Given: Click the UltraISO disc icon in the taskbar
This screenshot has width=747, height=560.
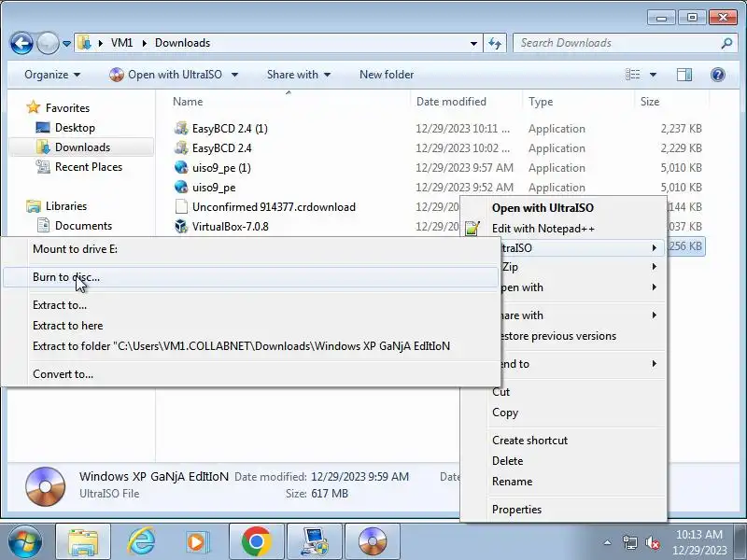Looking at the screenshot, I should (372, 541).
